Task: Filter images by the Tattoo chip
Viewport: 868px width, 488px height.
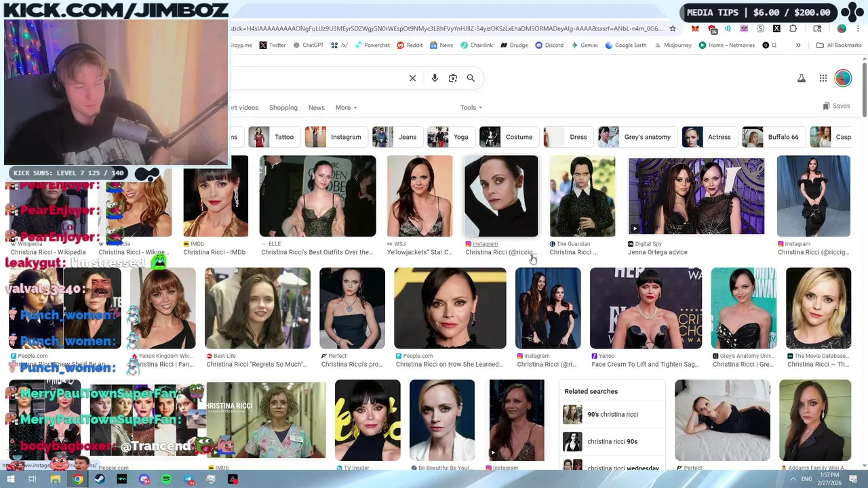Action: pyautogui.click(x=275, y=137)
